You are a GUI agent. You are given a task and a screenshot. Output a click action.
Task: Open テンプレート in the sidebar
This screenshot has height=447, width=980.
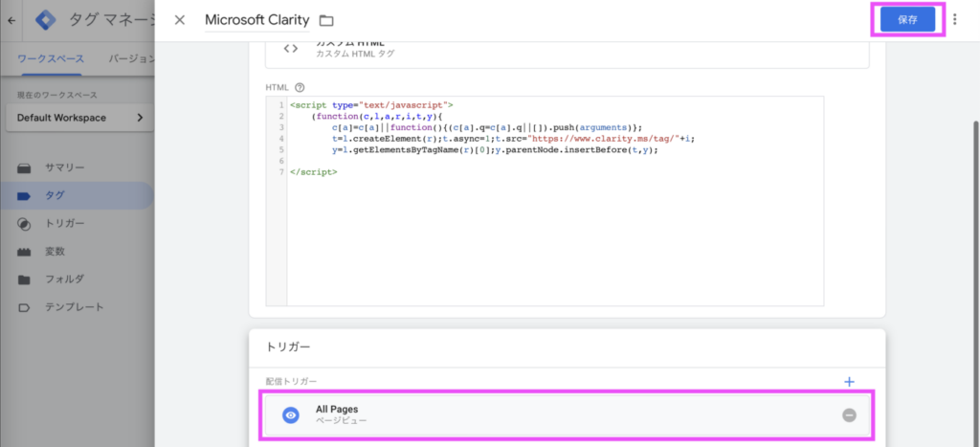[74, 307]
